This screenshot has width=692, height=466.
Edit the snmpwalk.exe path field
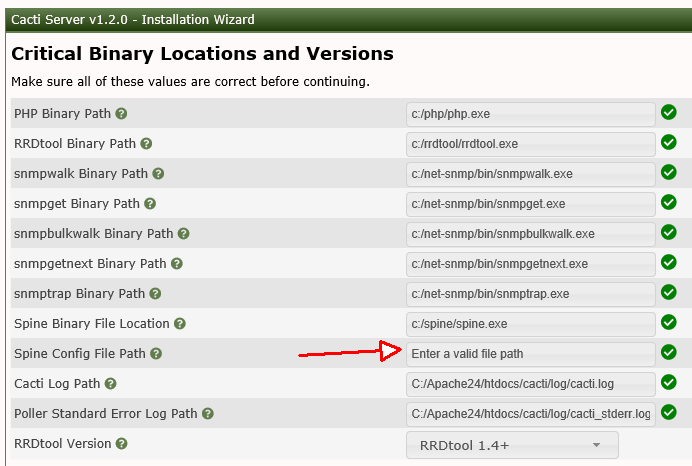(530, 174)
